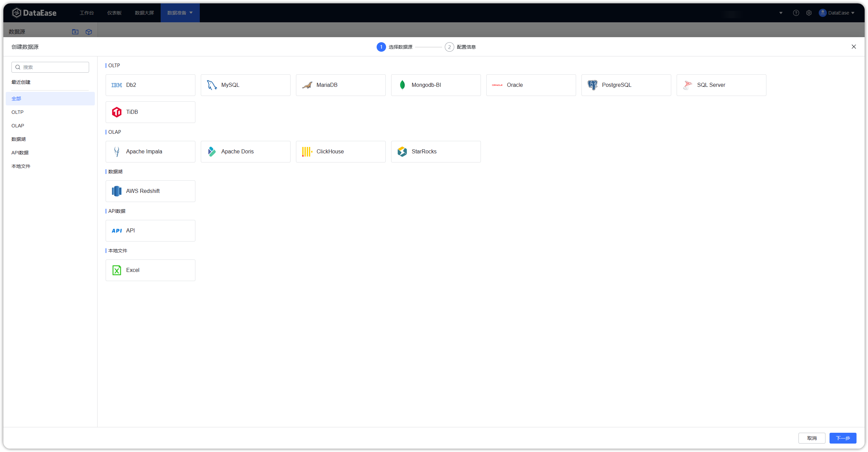The image size is (868, 452).
Task: Choose the Apache Impala icon
Action: pos(117,152)
